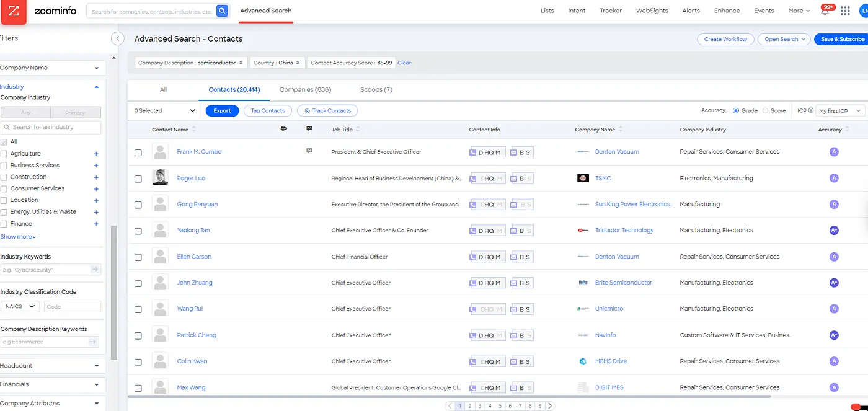Select the Roger Luo row checkbox
This screenshot has height=411, width=868.
[x=138, y=179]
